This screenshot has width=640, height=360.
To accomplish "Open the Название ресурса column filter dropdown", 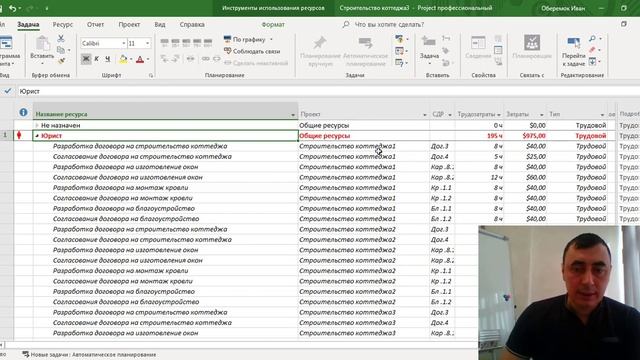I will (x=293, y=115).
